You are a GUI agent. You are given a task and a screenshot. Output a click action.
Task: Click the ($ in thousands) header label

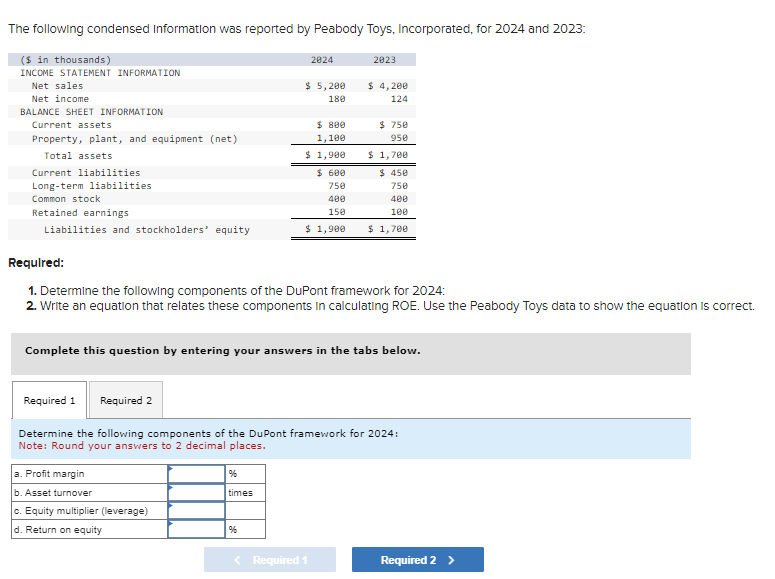click(66, 60)
